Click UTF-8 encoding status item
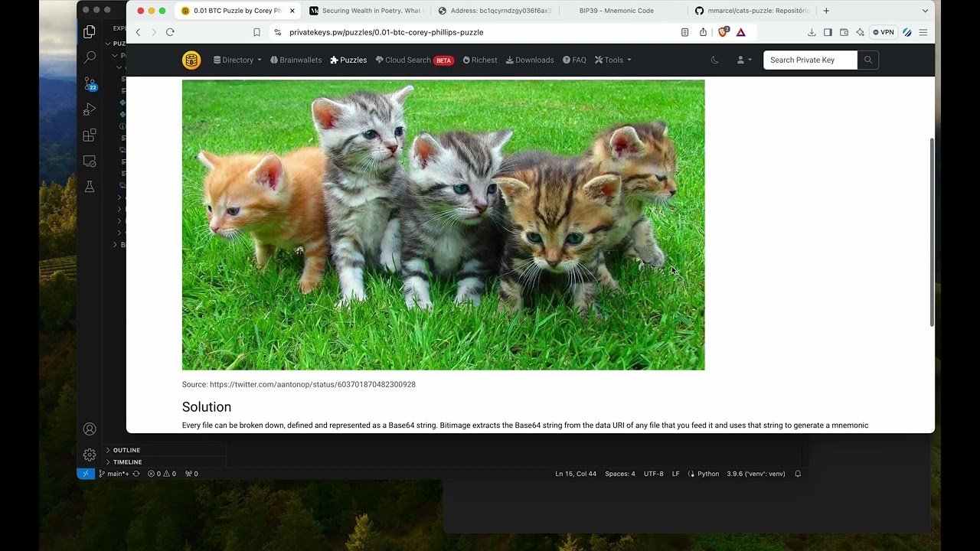Image resolution: width=980 pixels, height=551 pixels. tap(654, 474)
